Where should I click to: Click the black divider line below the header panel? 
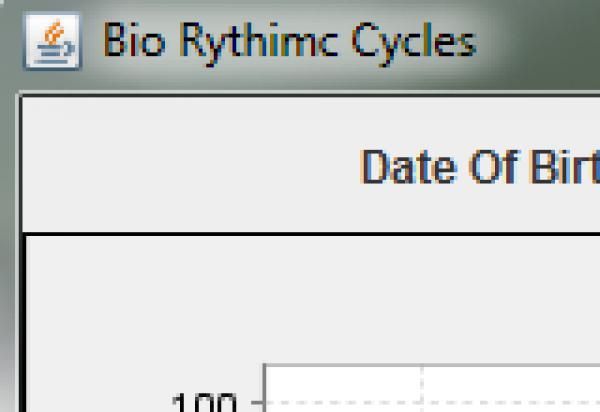[300, 234]
